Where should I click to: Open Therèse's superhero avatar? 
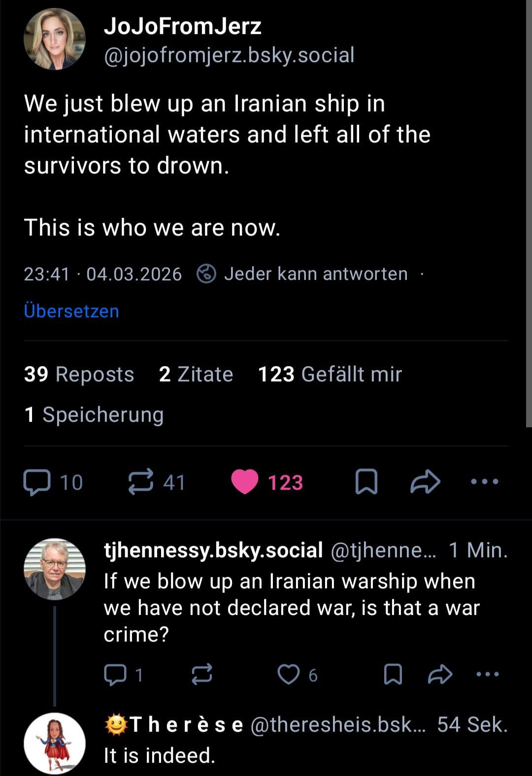tap(55, 743)
